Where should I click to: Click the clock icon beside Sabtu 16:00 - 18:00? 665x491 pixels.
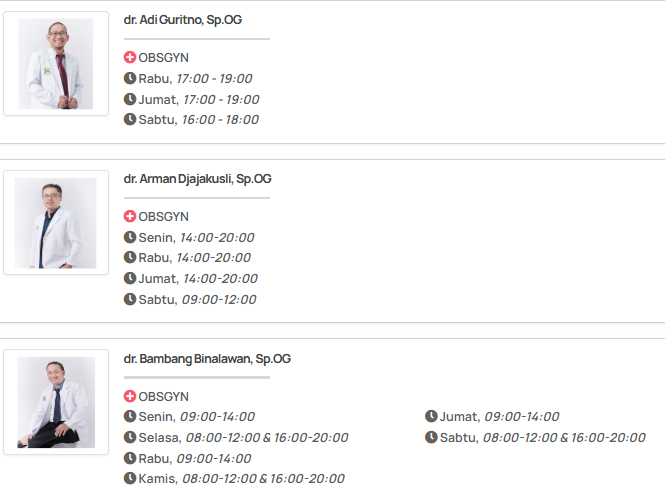click(130, 119)
